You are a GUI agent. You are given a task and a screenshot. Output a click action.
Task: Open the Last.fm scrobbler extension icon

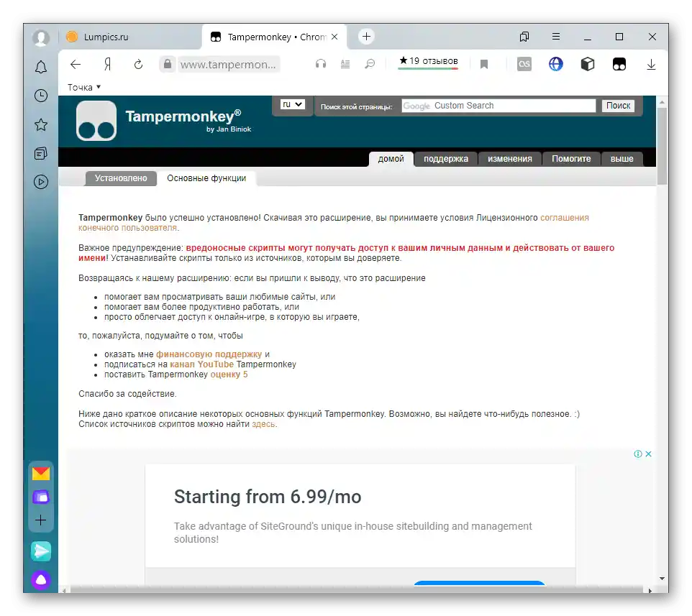[524, 64]
